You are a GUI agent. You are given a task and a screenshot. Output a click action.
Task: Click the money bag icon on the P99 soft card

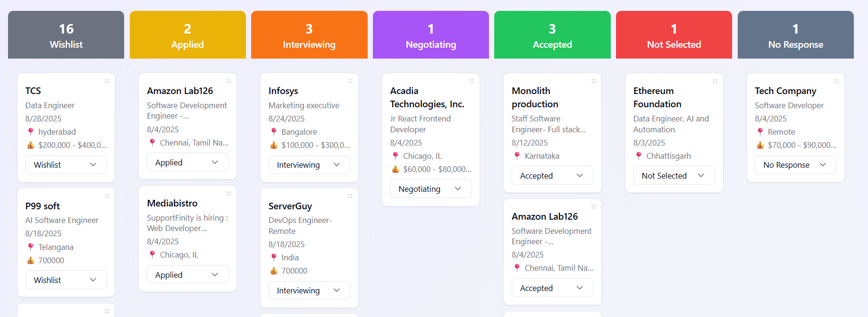tap(30, 260)
